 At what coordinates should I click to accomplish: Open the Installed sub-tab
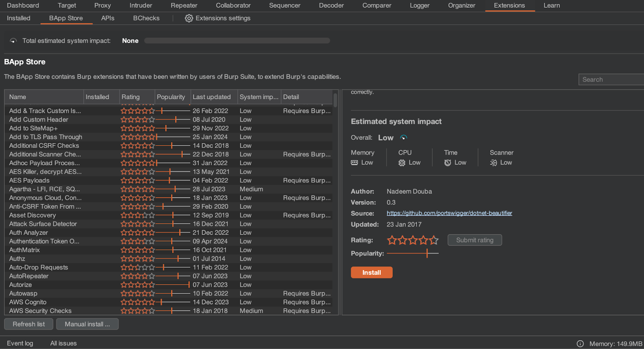19,18
